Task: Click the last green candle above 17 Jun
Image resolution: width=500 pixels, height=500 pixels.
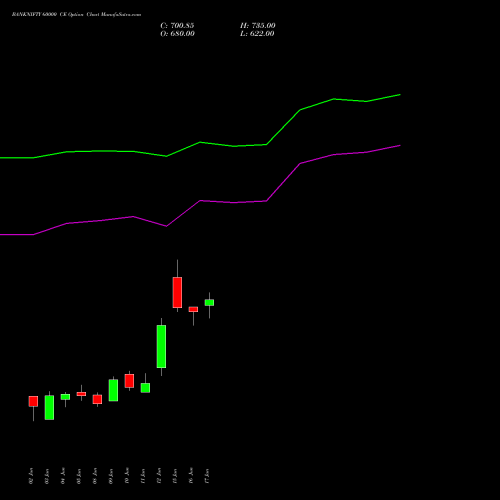Action: click(209, 303)
